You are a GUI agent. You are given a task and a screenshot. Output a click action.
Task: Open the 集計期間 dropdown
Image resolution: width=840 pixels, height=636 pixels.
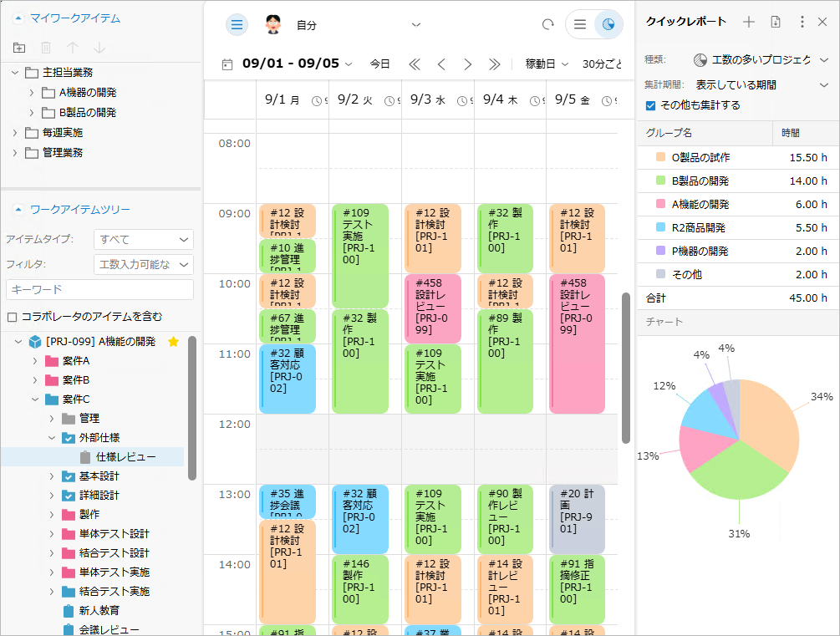click(761, 84)
